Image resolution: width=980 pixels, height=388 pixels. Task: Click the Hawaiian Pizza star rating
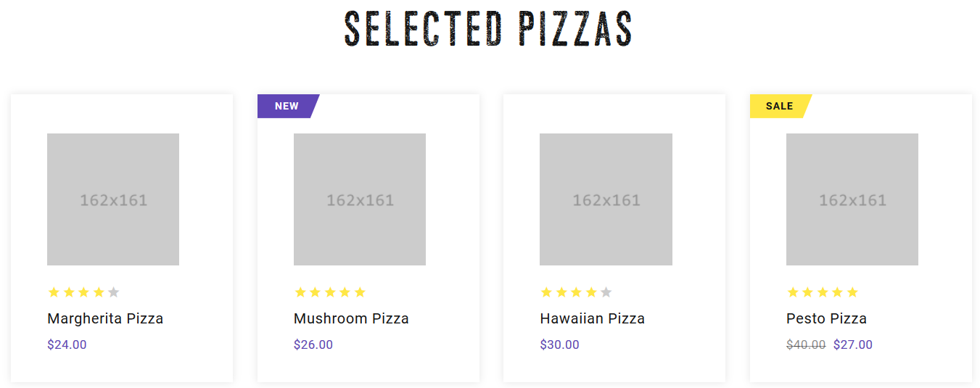click(576, 292)
